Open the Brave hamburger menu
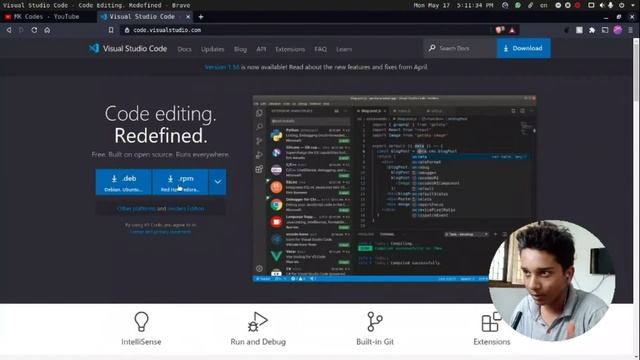 tap(631, 30)
